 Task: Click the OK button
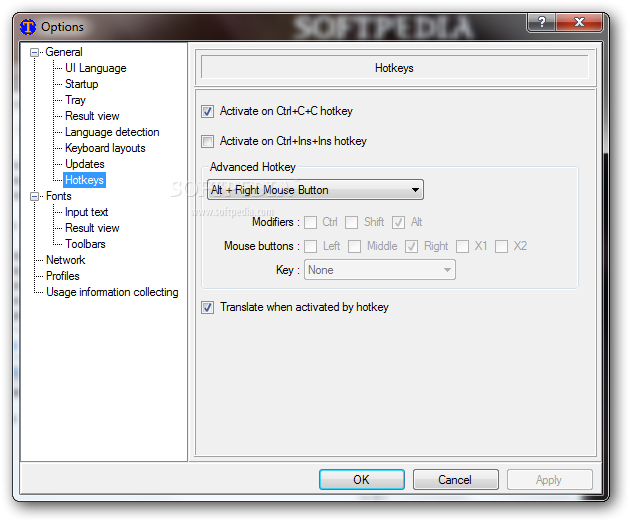[x=362, y=479]
